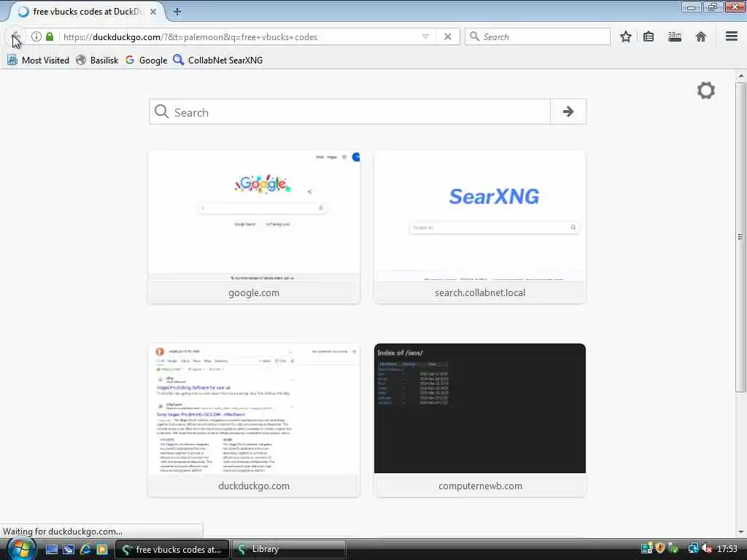747x560 pixels.
Task: Switch to Library taskbar window button
Action: pyautogui.click(x=289, y=550)
